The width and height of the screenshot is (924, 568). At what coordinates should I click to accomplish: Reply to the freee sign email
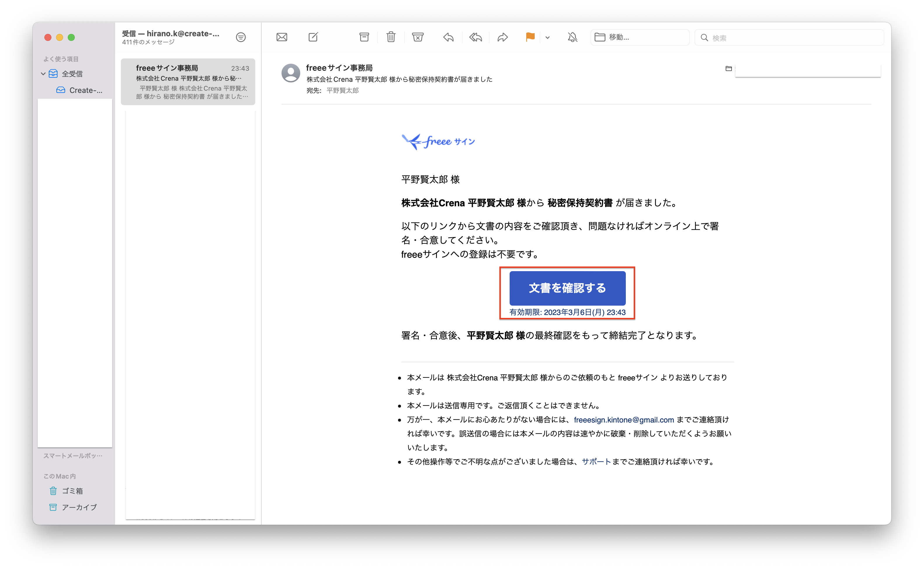tap(448, 37)
